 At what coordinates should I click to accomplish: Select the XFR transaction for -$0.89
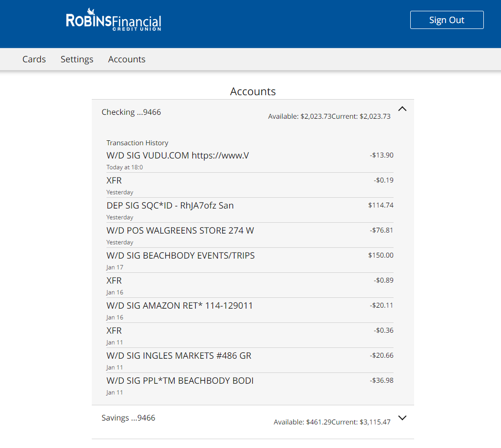pos(250,286)
